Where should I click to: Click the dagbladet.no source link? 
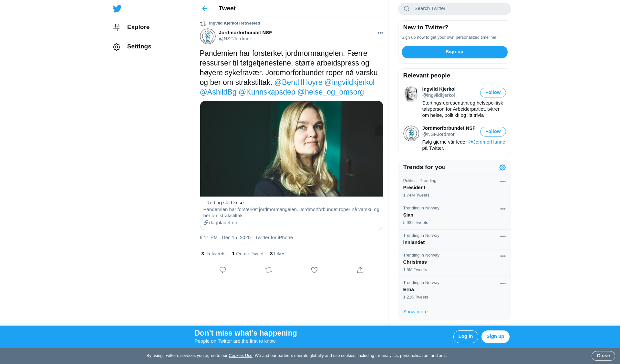tap(223, 223)
